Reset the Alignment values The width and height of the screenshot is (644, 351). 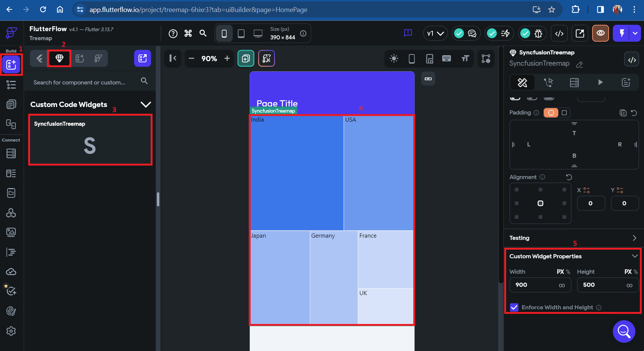(569, 177)
